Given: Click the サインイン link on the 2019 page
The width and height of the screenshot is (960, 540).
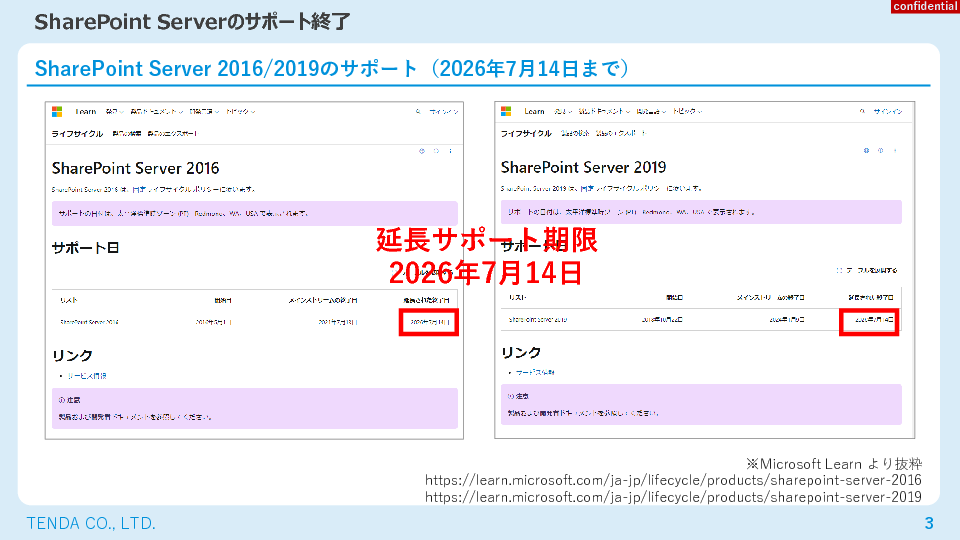Looking at the screenshot, I should (888, 111).
